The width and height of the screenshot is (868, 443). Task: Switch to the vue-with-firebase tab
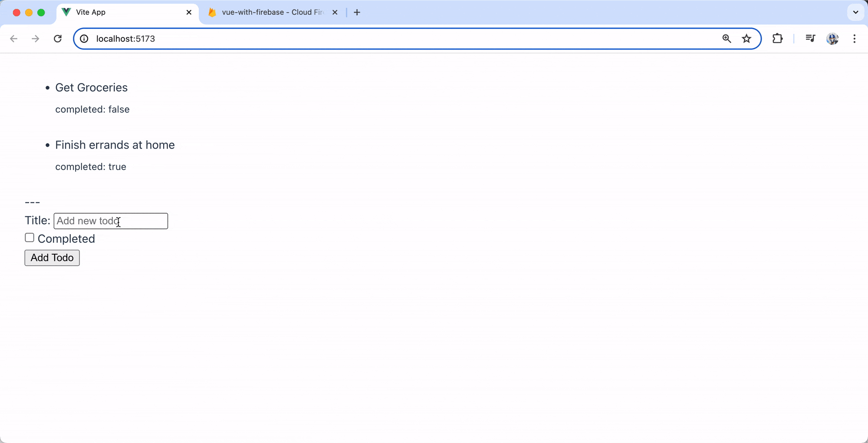pos(269,12)
